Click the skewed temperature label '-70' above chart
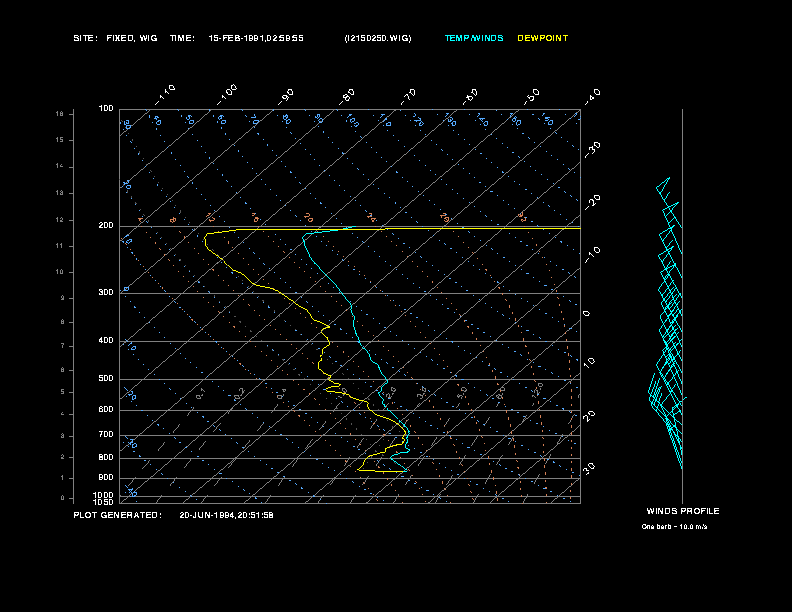 tap(408, 97)
